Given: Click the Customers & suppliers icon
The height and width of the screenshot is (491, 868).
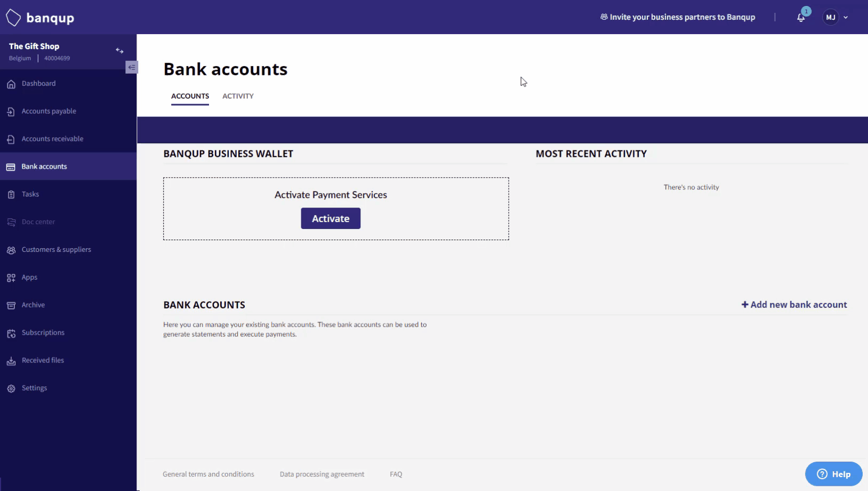Looking at the screenshot, I should tap(11, 250).
